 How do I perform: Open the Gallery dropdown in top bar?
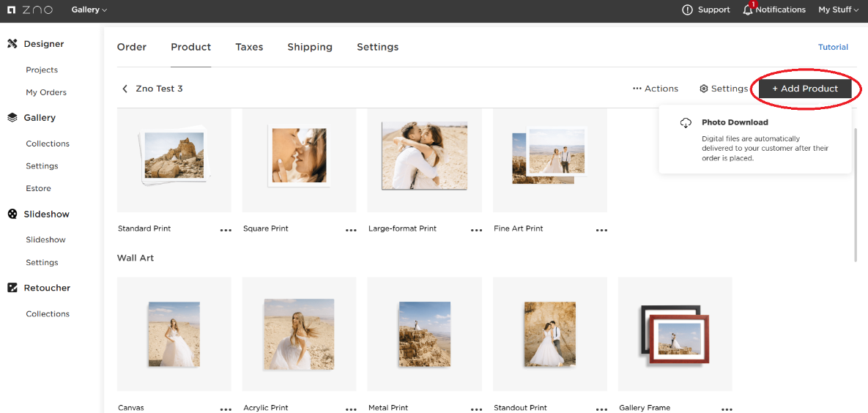click(89, 10)
